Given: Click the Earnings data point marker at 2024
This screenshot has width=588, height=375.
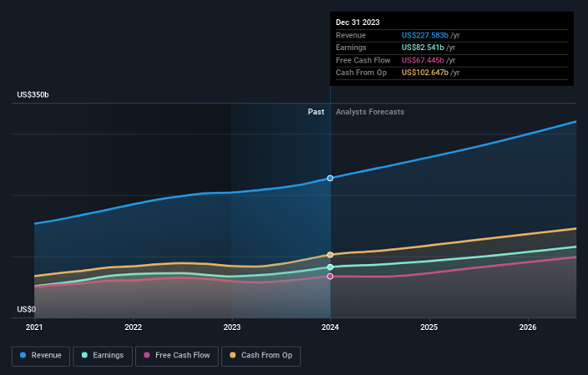Looking at the screenshot, I should (330, 267).
